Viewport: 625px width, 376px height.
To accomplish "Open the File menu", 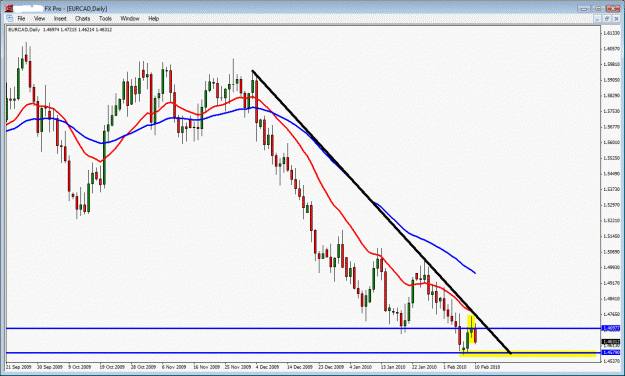I will coord(21,18).
